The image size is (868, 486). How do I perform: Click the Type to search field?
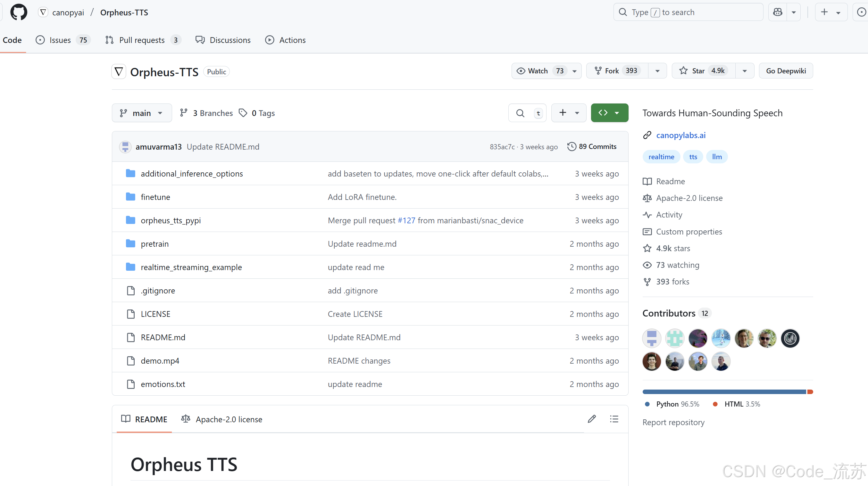click(688, 12)
